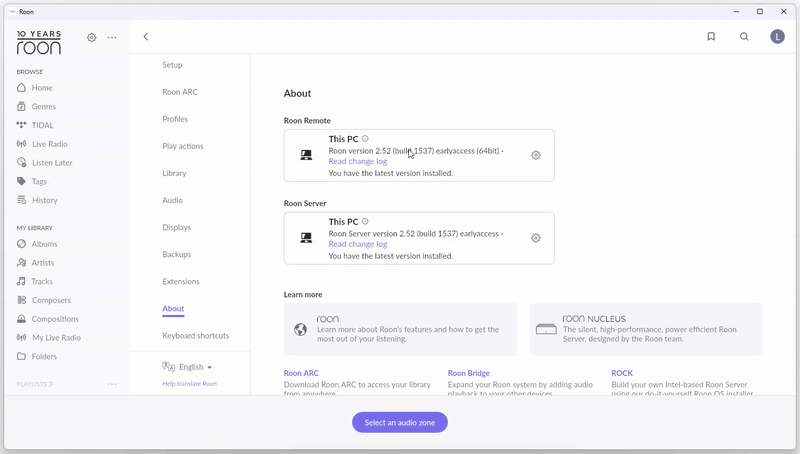Open the Extensions settings tab
Image resolution: width=800 pixels, height=454 pixels.
181,281
